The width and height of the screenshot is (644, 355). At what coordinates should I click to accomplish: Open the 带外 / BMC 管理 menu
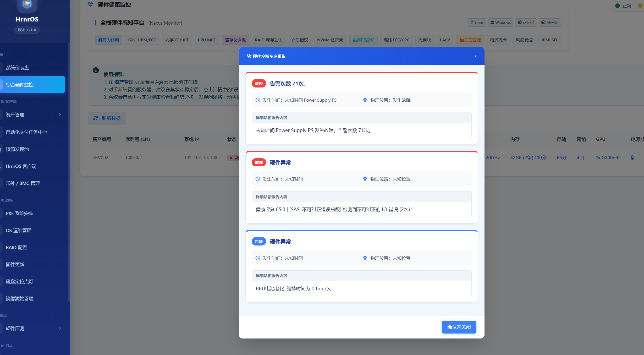23,183
